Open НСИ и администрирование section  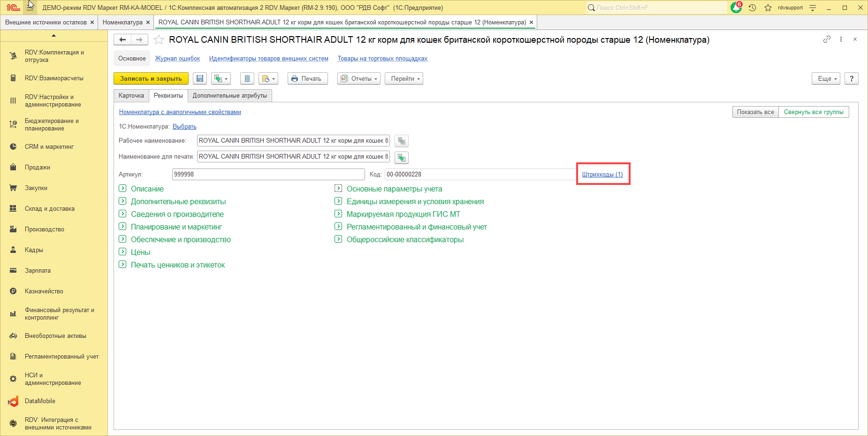coord(54,379)
